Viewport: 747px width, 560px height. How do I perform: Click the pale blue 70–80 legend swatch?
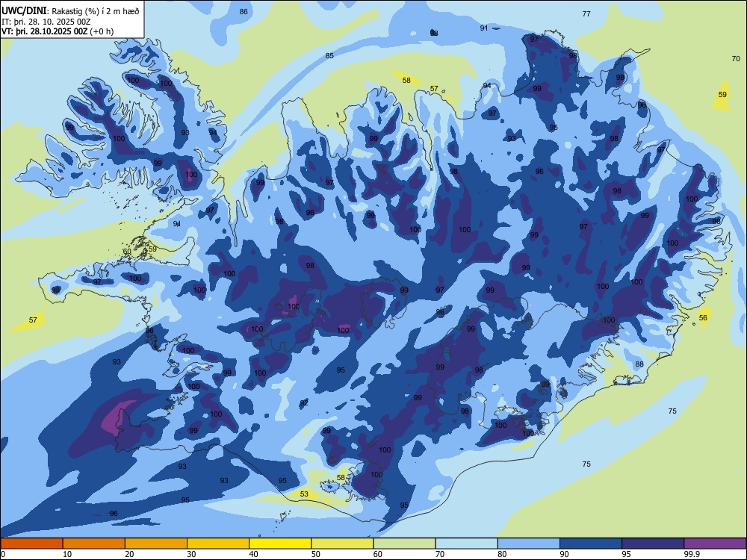pyautogui.click(x=466, y=544)
